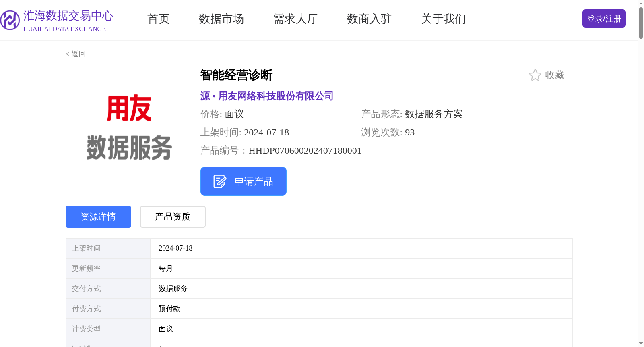Click the Huaihai Data Exchange logo icon
The height and width of the screenshot is (347, 644).
10,20
